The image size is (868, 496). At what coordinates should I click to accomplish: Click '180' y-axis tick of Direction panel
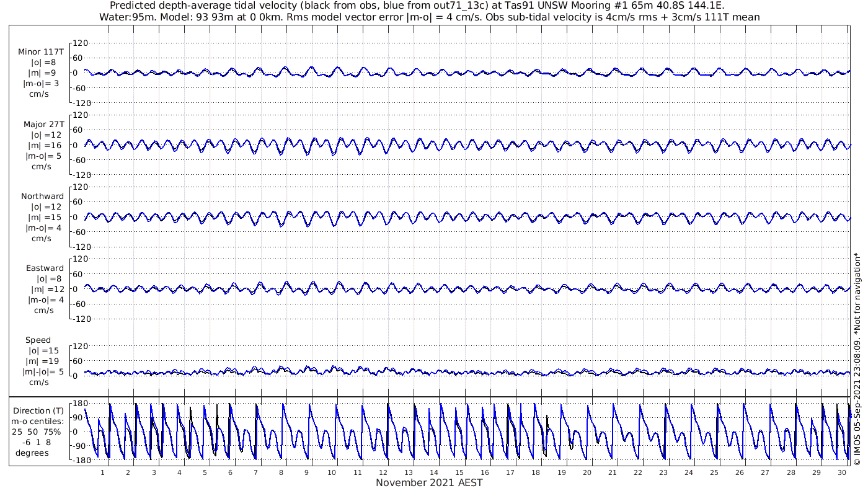(x=80, y=403)
